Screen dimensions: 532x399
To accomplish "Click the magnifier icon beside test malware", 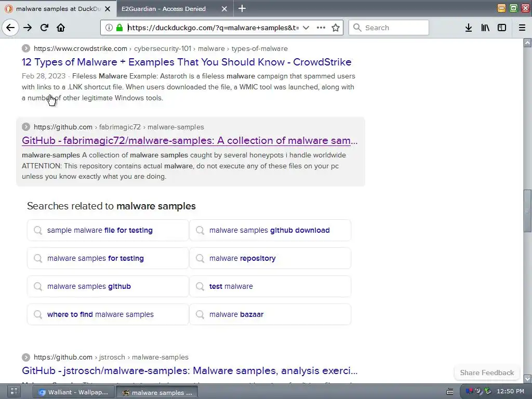I will tap(200, 286).
